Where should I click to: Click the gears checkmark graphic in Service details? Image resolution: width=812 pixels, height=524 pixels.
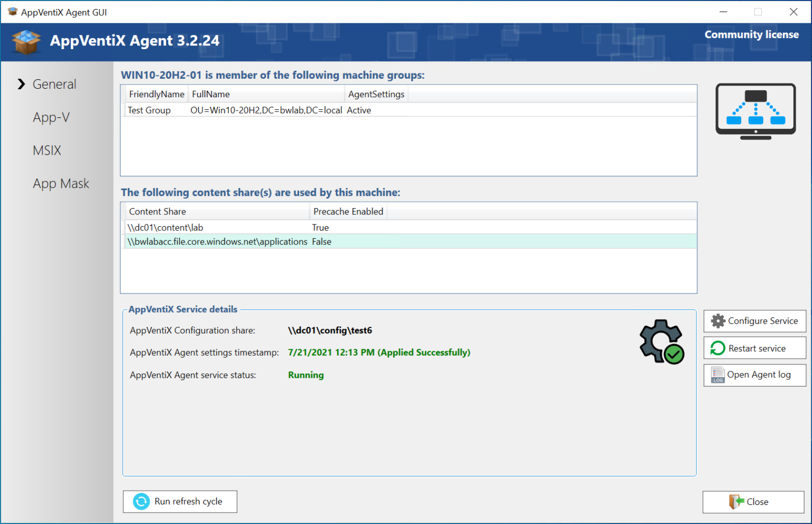661,341
